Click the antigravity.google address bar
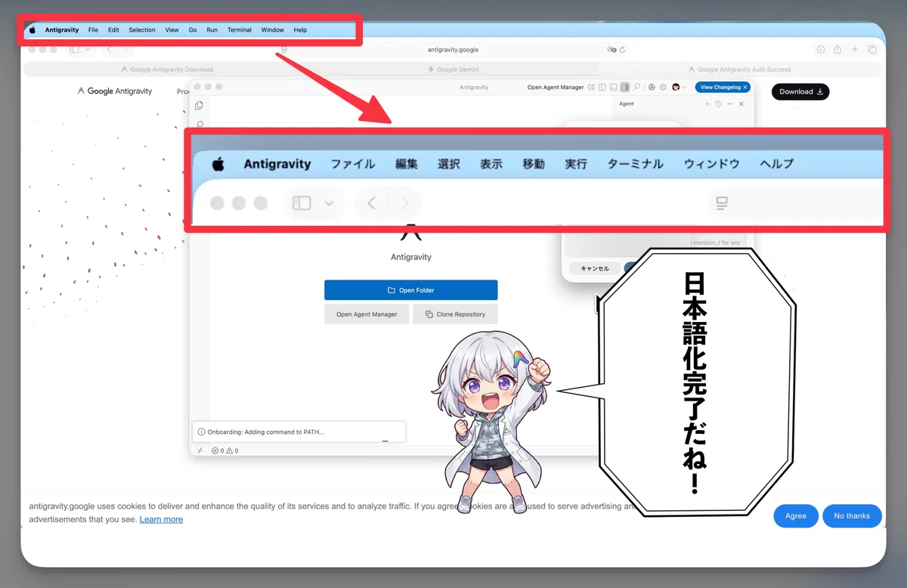Image resolution: width=907 pixels, height=588 pixels. point(453,50)
